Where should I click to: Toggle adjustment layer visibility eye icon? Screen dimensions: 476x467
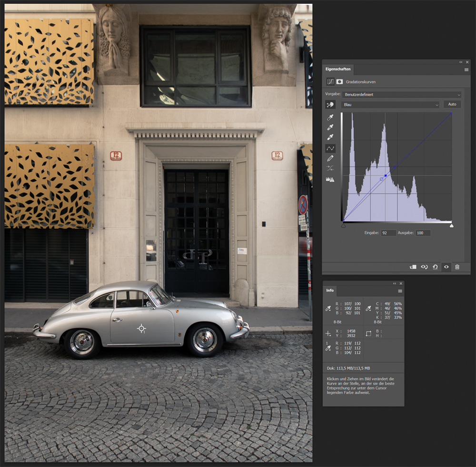[x=446, y=267]
